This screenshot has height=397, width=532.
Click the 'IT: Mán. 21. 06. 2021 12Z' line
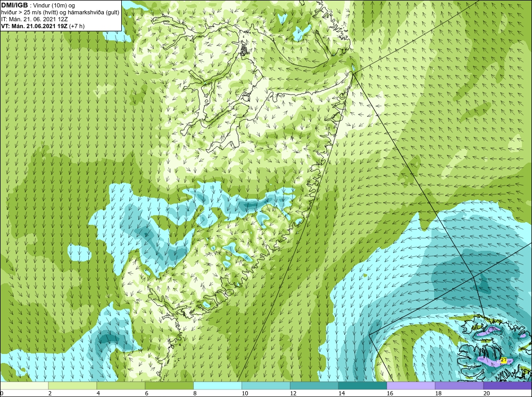click(x=34, y=19)
